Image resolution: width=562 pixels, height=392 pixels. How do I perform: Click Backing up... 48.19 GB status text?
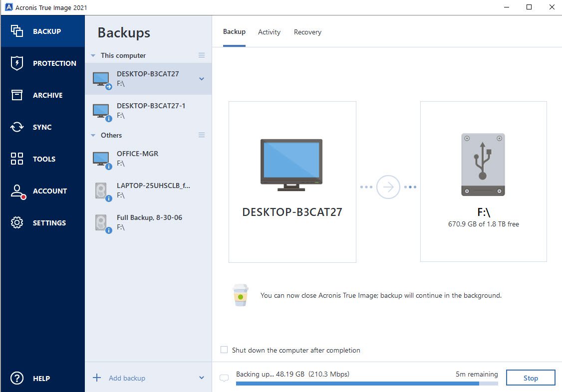point(292,374)
